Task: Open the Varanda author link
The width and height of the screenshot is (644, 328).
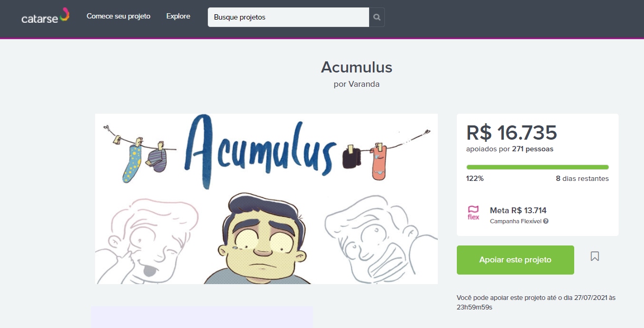Action: click(x=364, y=84)
